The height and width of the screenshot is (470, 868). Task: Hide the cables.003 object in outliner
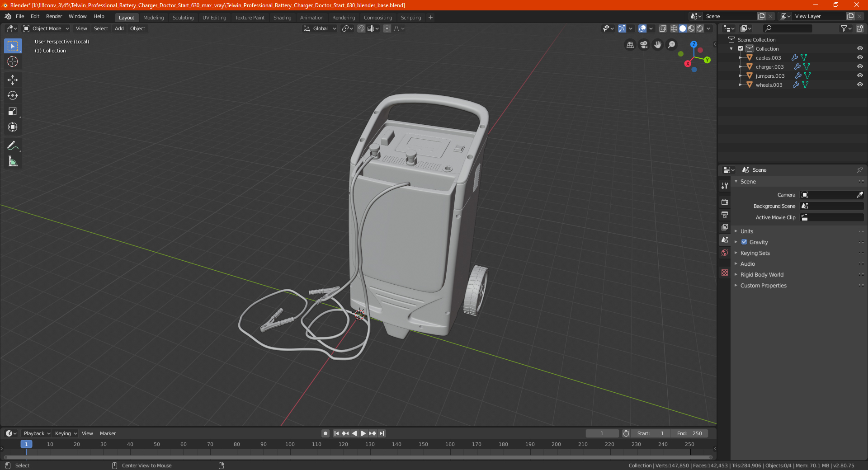point(860,57)
